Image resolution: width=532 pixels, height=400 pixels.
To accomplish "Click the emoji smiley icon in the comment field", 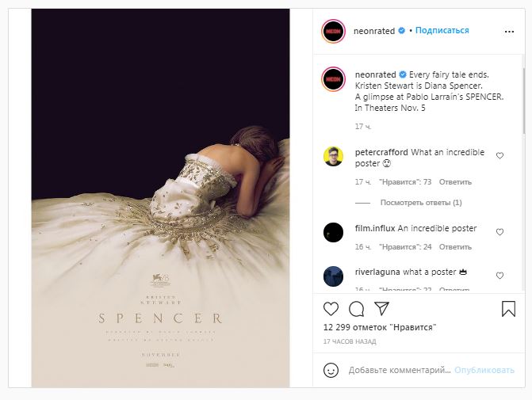I will pyautogui.click(x=331, y=370).
